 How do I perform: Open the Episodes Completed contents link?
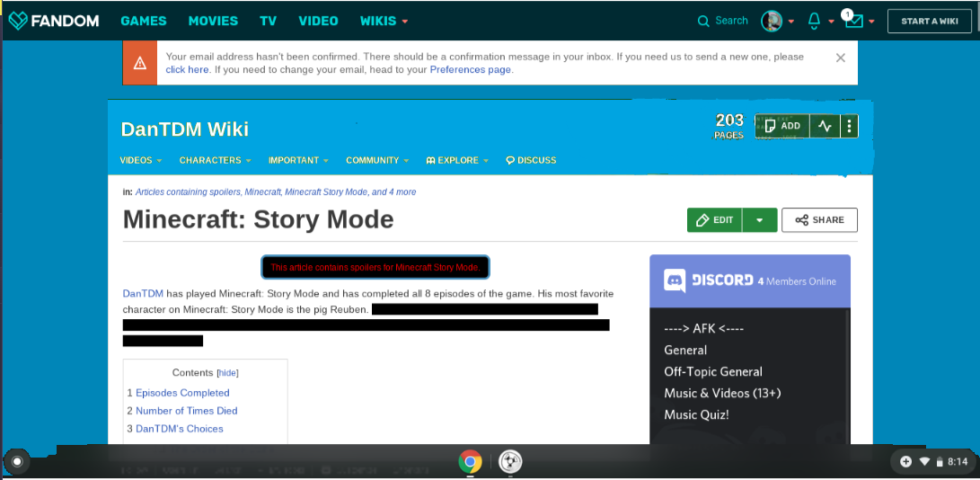point(182,393)
